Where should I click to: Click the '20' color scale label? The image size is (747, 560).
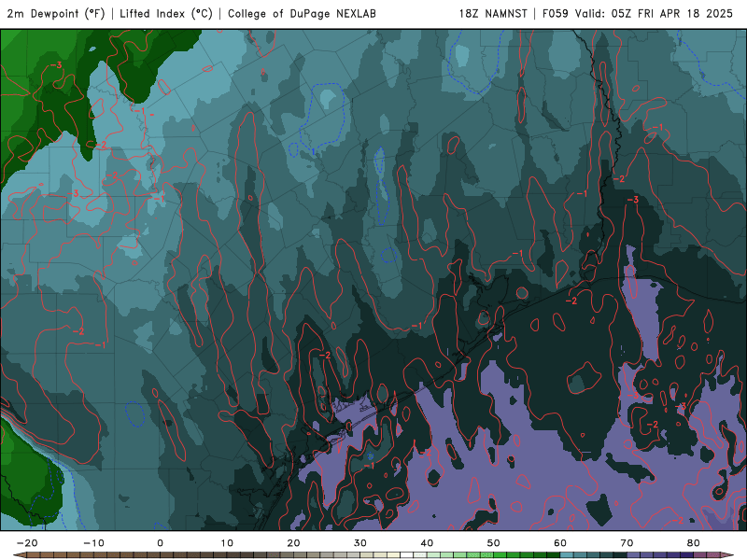(293, 543)
